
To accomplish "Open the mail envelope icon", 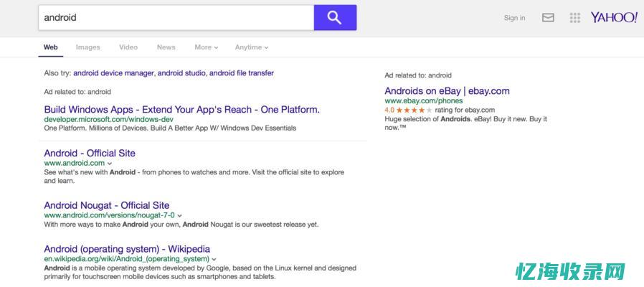I will [548, 18].
